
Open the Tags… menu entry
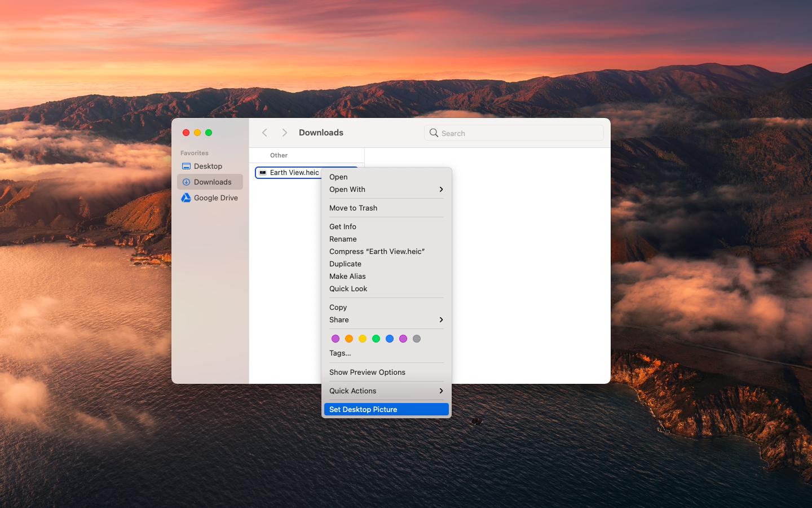386,353
